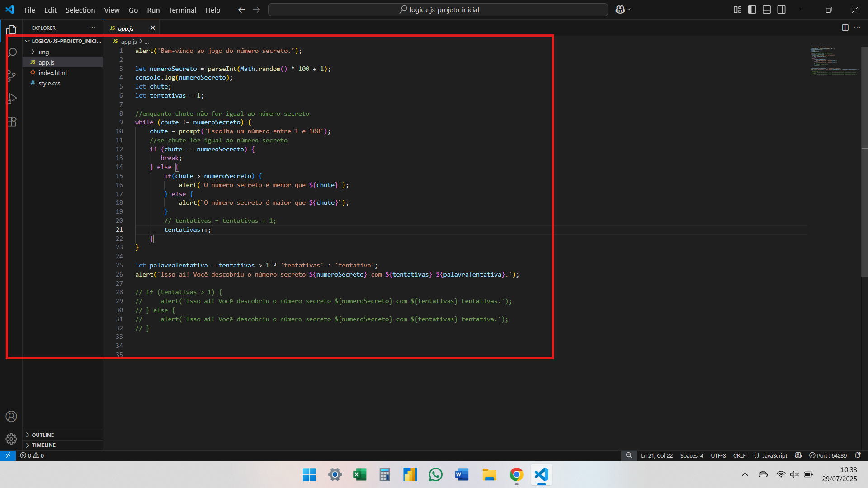The image size is (868, 488).
Task: Click Port : 64239 Live Server
Action: coord(828,455)
